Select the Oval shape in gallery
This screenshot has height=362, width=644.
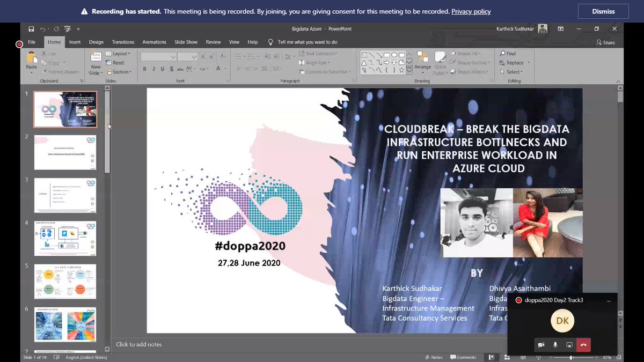coord(394,55)
